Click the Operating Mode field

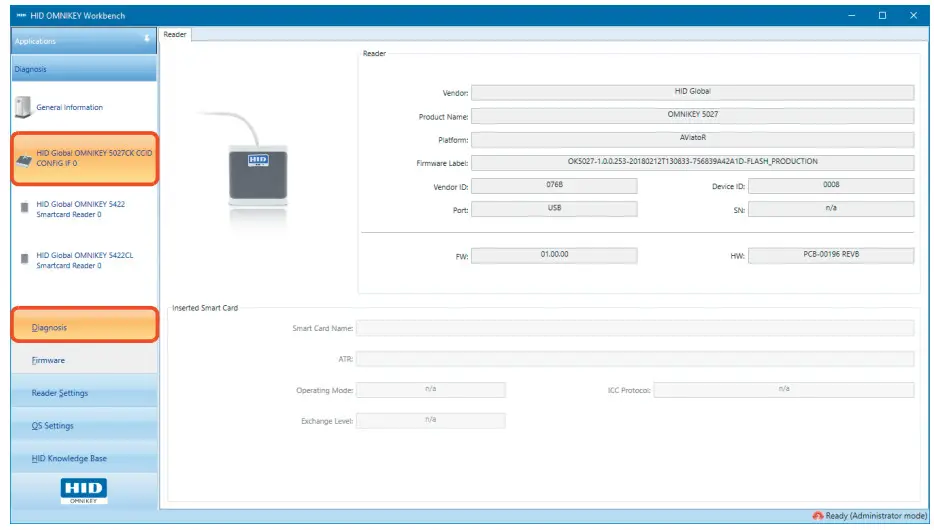(x=431, y=389)
